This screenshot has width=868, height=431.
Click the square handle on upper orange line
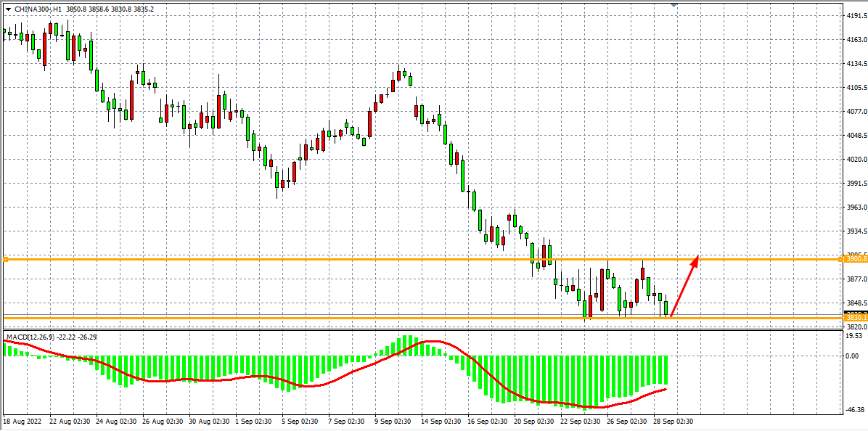(x=6, y=259)
